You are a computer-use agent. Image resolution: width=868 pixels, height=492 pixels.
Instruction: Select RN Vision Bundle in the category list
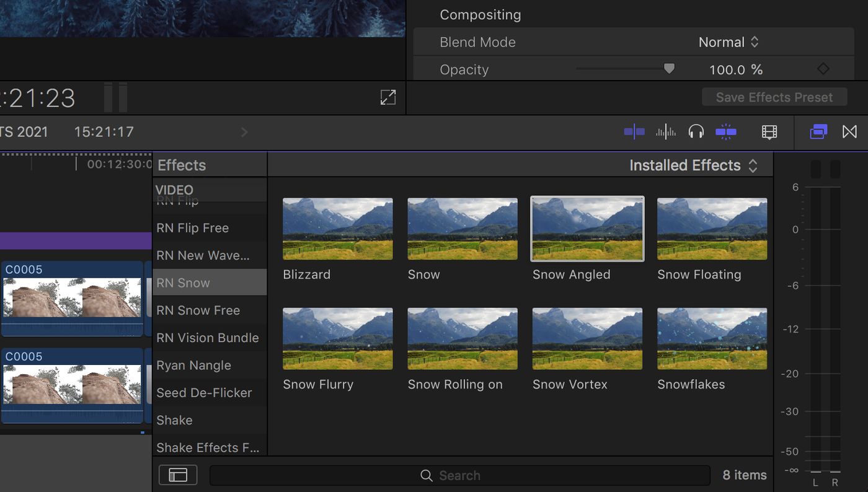click(208, 338)
